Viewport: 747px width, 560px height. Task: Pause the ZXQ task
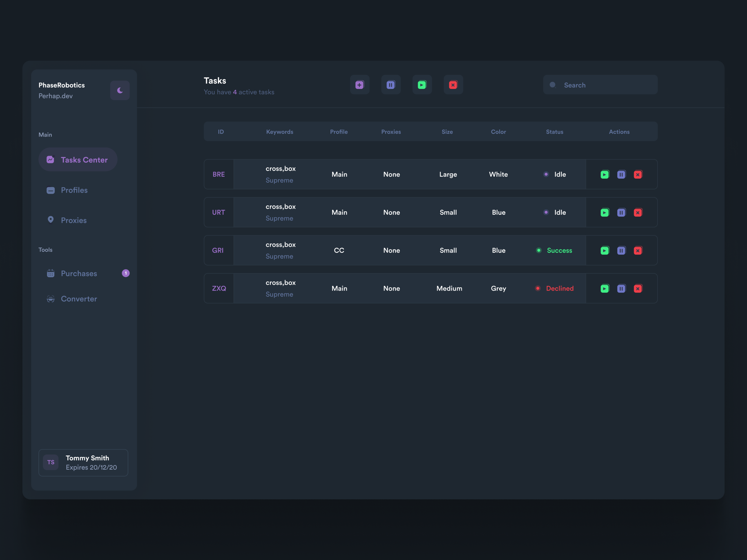[x=621, y=289]
